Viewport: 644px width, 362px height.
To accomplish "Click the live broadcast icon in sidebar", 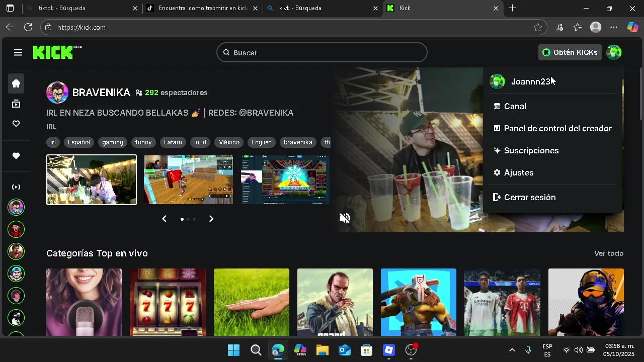I will pyautogui.click(x=16, y=187).
